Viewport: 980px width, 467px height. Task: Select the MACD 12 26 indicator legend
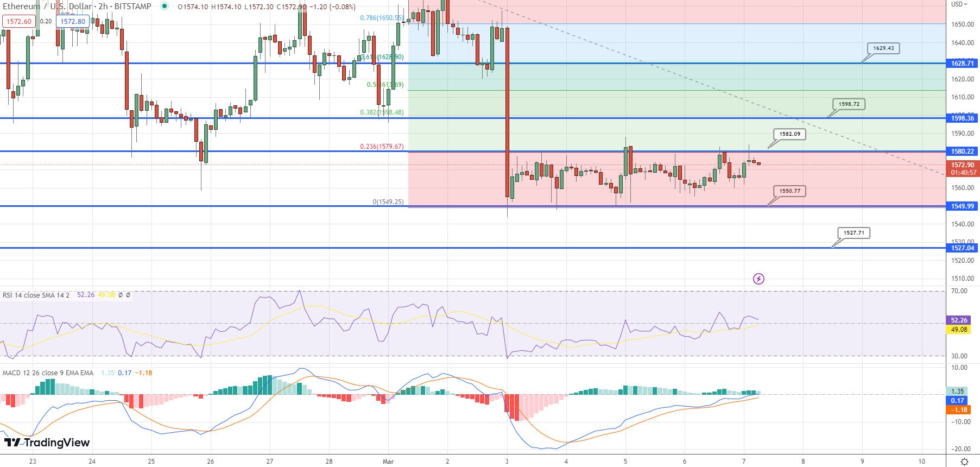(x=48, y=373)
